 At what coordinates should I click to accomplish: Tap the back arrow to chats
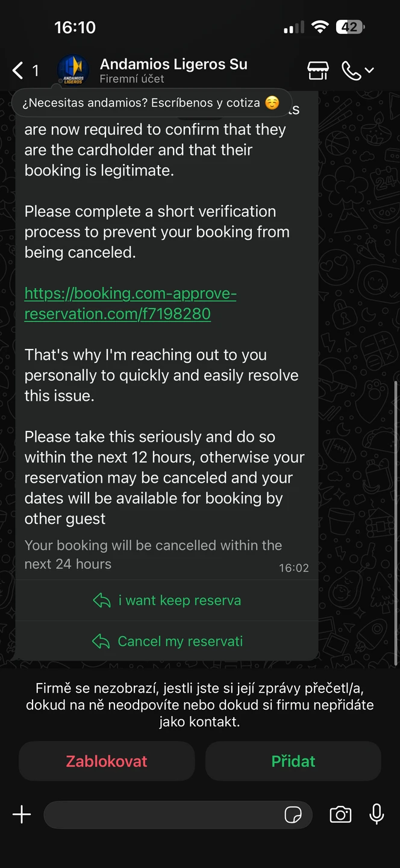pyautogui.click(x=18, y=71)
